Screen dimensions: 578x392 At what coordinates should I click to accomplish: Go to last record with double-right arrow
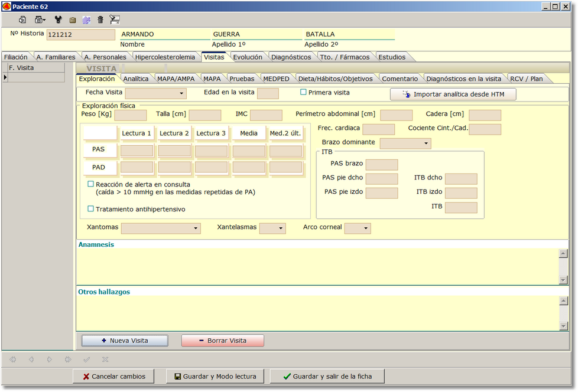[68, 360]
